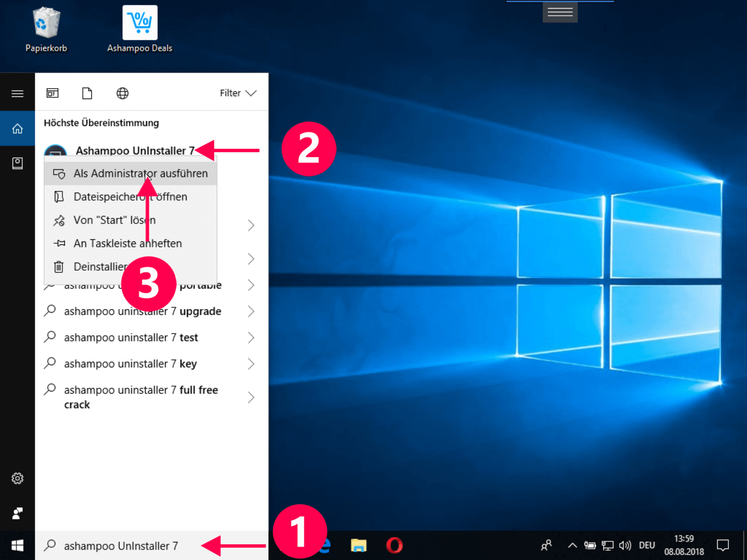The width and height of the screenshot is (747, 560).
Task: Expand arrow next to portable suggestion
Action: pyautogui.click(x=251, y=285)
